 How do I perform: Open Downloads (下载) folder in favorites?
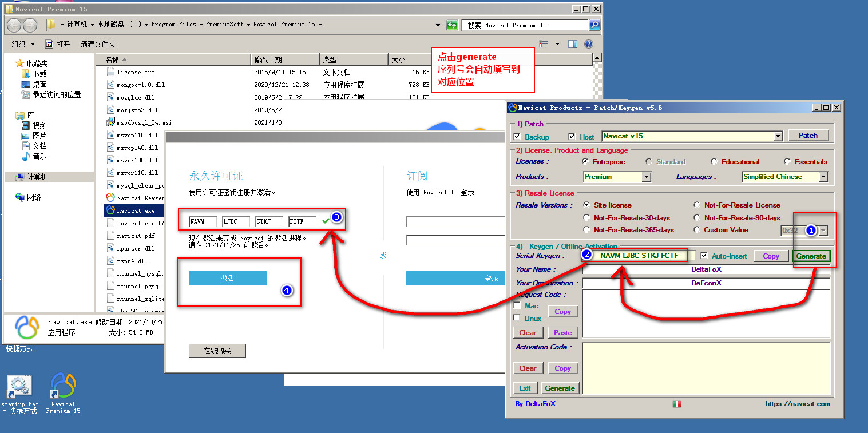[39, 74]
